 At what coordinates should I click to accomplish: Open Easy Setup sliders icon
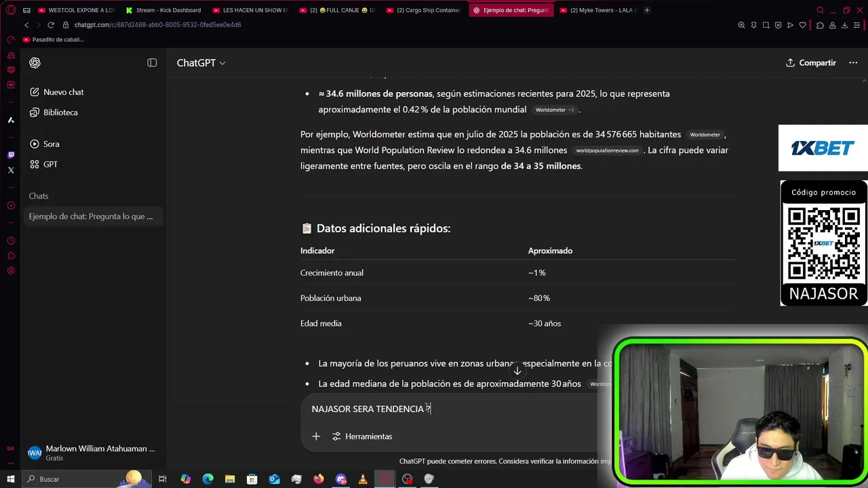[857, 25]
